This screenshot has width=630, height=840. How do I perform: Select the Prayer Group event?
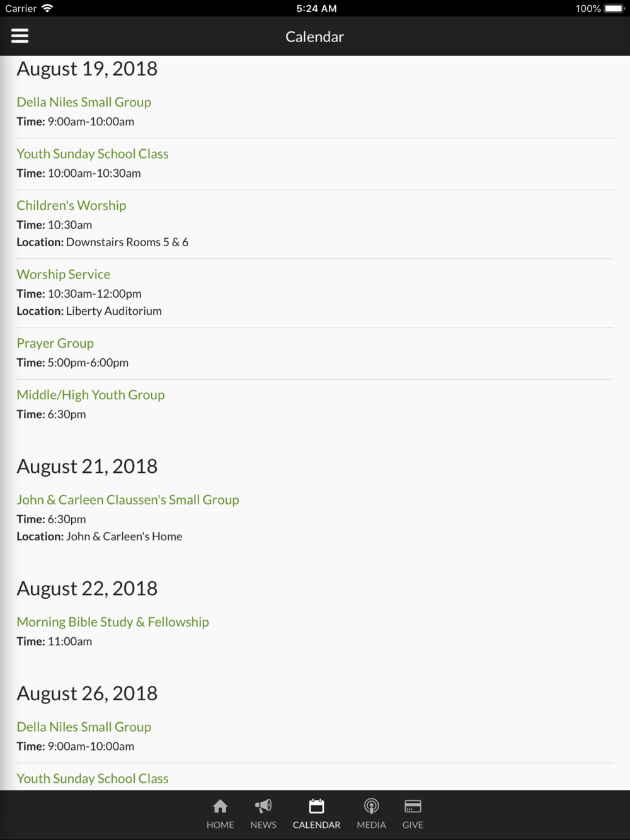pyautogui.click(x=55, y=343)
